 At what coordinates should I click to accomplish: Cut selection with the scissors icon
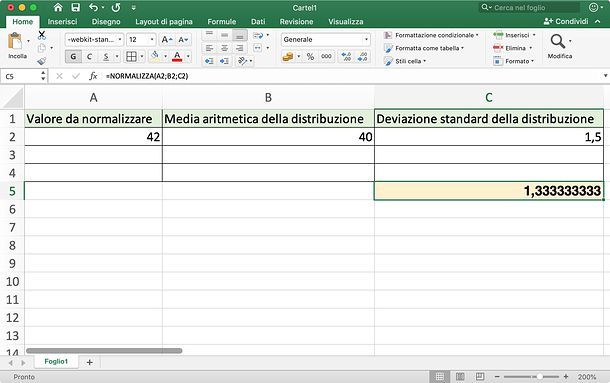pos(42,35)
